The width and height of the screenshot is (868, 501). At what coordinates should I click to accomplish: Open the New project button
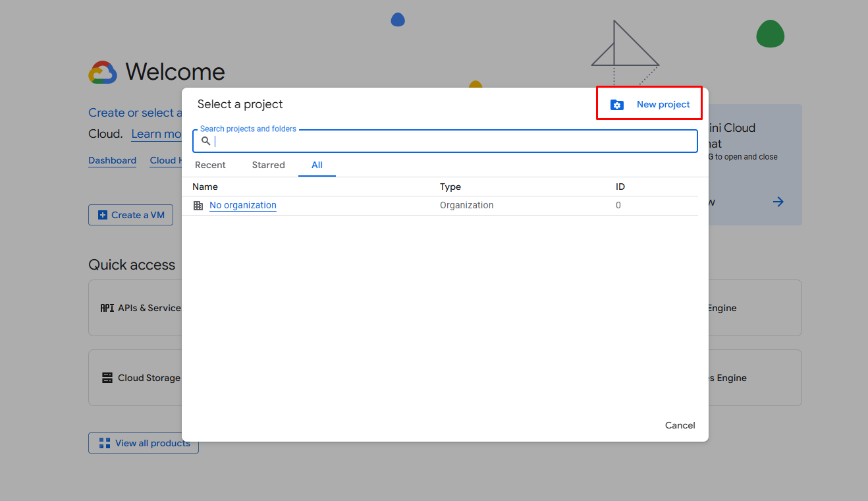point(663,104)
